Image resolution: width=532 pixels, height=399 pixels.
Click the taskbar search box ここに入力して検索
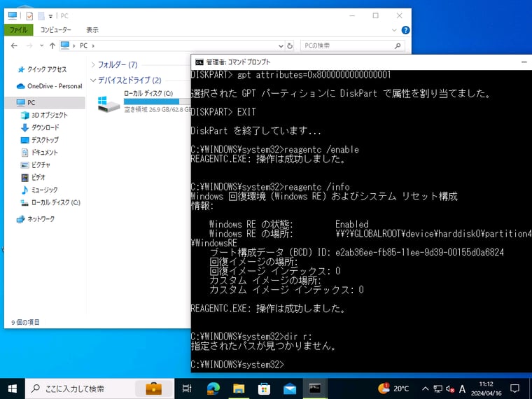click(99, 388)
